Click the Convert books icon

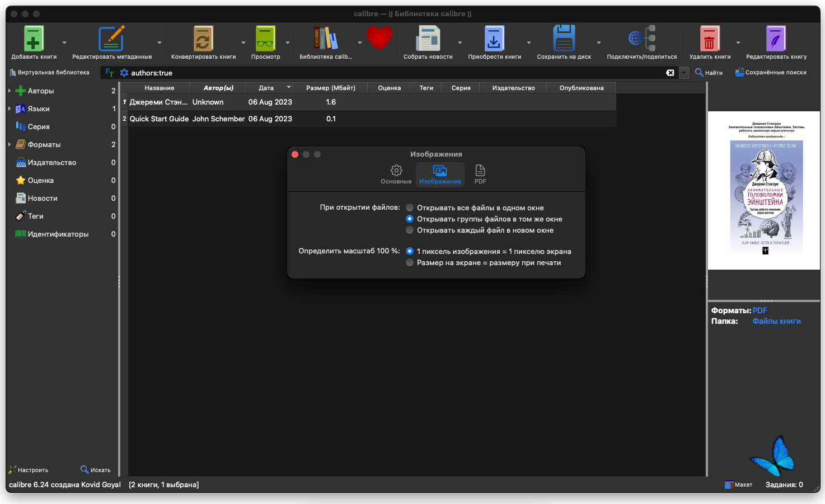203,40
